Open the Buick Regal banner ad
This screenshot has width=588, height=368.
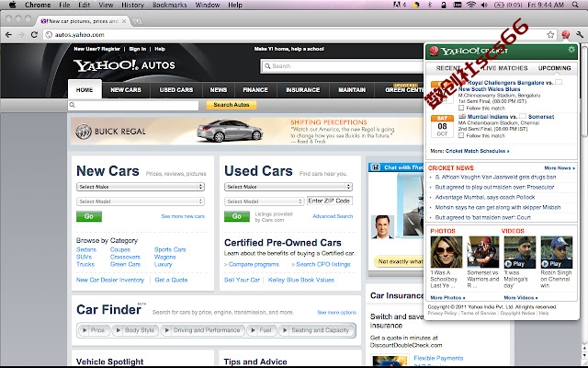coord(247,132)
